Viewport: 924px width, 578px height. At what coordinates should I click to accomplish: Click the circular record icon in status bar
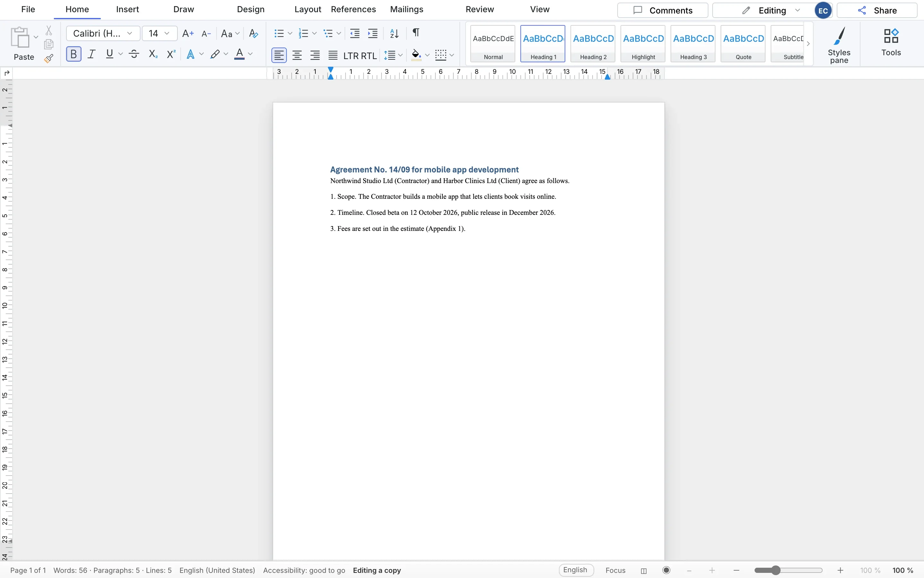click(666, 570)
